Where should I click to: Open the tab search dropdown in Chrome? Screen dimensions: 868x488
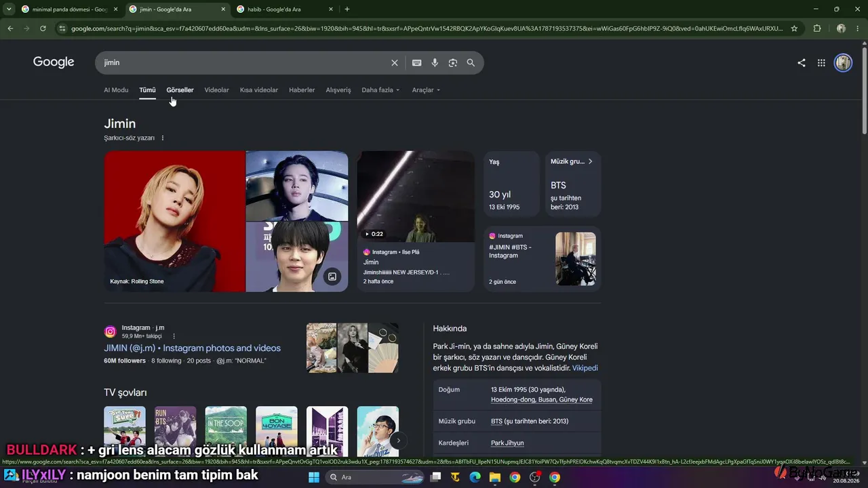pos(9,9)
